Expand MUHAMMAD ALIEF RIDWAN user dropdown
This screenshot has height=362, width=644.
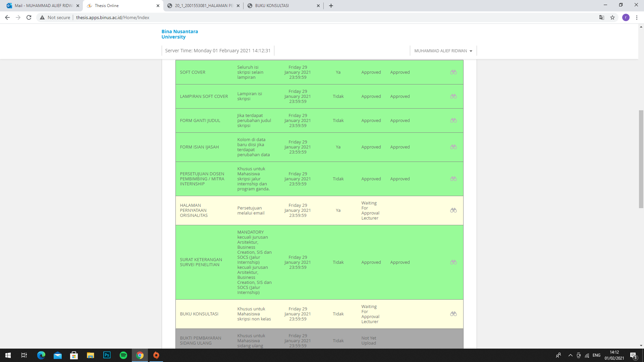(x=443, y=51)
